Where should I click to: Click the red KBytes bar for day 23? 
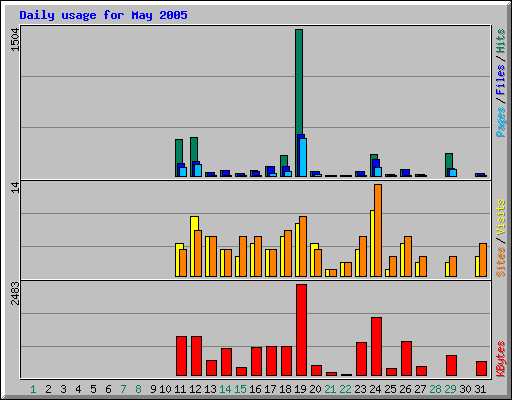361,359
